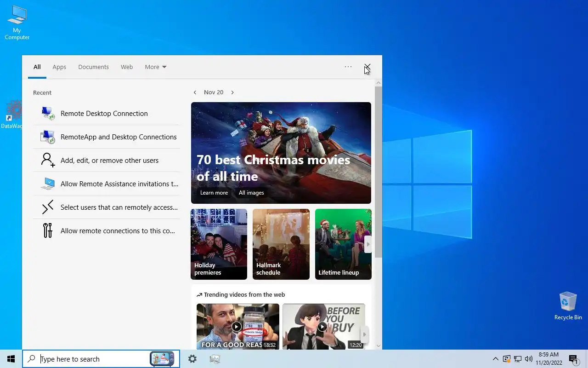
Task: Open Allow remote connections to this computer
Action: point(106,230)
